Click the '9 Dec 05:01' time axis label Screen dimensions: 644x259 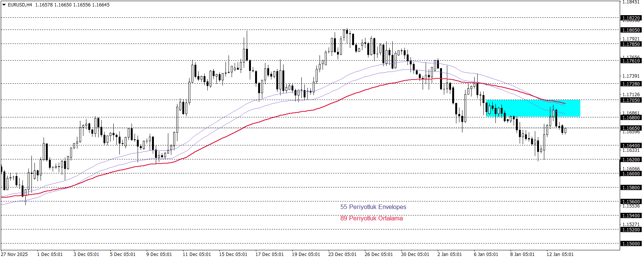tap(159, 254)
